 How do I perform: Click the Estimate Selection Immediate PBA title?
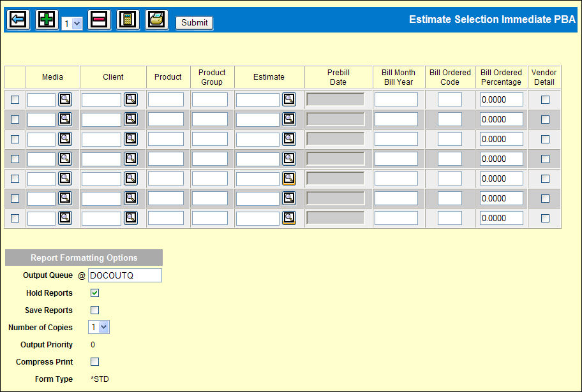492,19
